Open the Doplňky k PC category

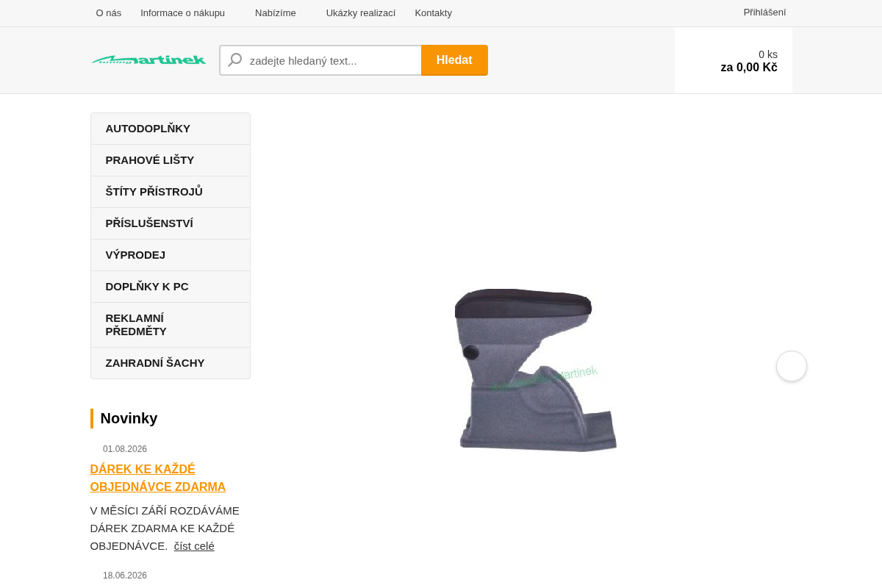(171, 287)
